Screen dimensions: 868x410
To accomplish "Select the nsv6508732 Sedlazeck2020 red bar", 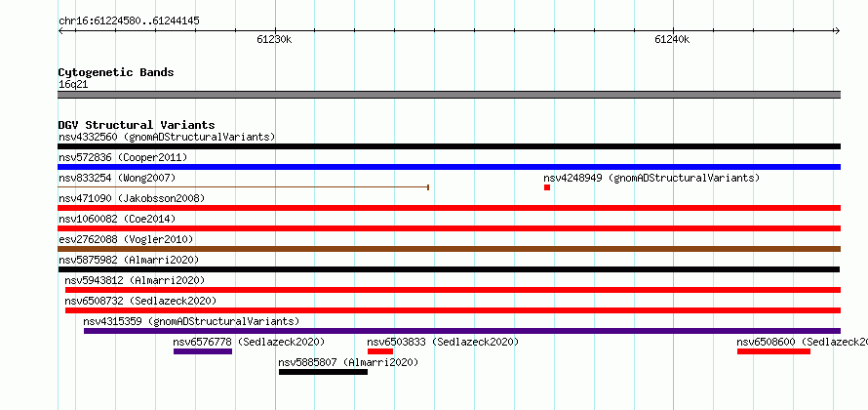I will tap(453, 310).
